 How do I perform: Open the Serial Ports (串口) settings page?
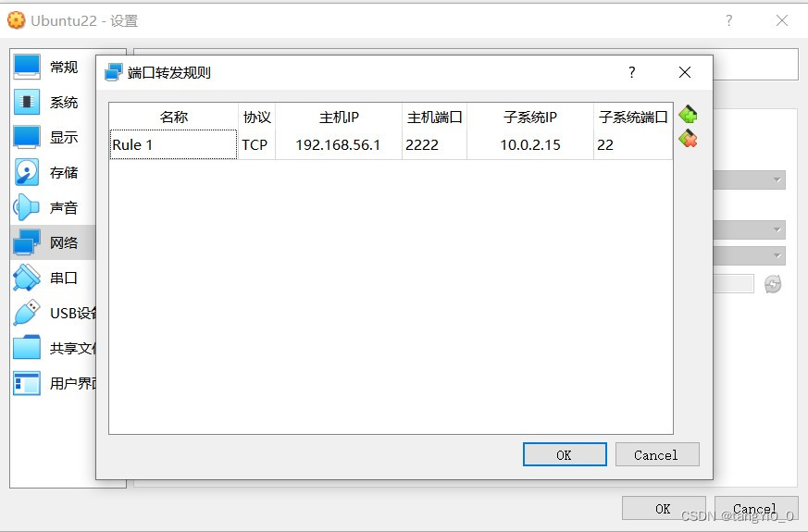[53, 278]
